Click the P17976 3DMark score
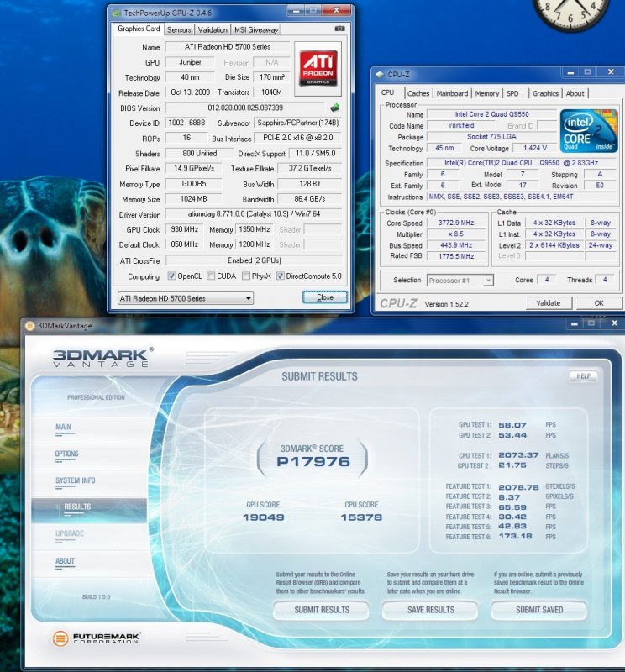 click(313, 462)
